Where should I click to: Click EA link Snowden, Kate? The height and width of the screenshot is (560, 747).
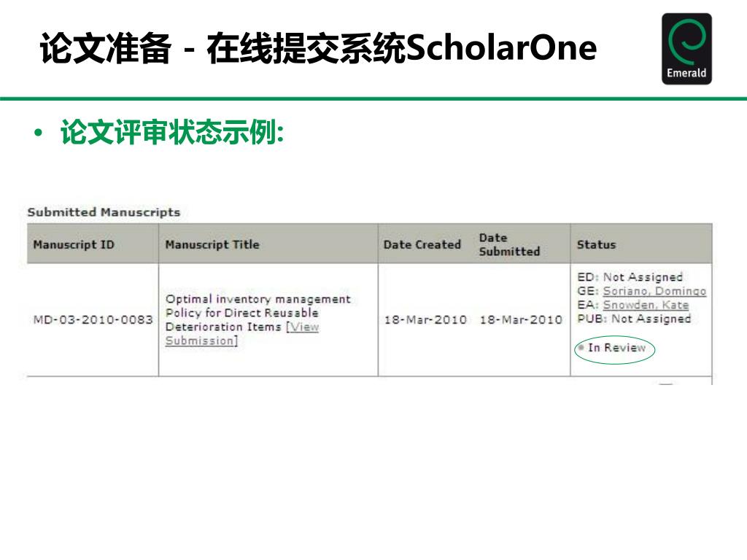[x=646, y=305]
